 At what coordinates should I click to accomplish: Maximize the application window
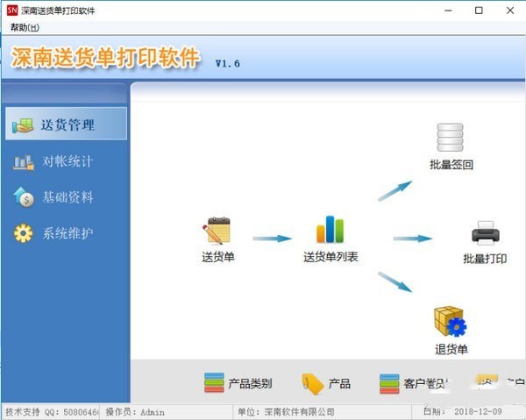pos(479,11)
